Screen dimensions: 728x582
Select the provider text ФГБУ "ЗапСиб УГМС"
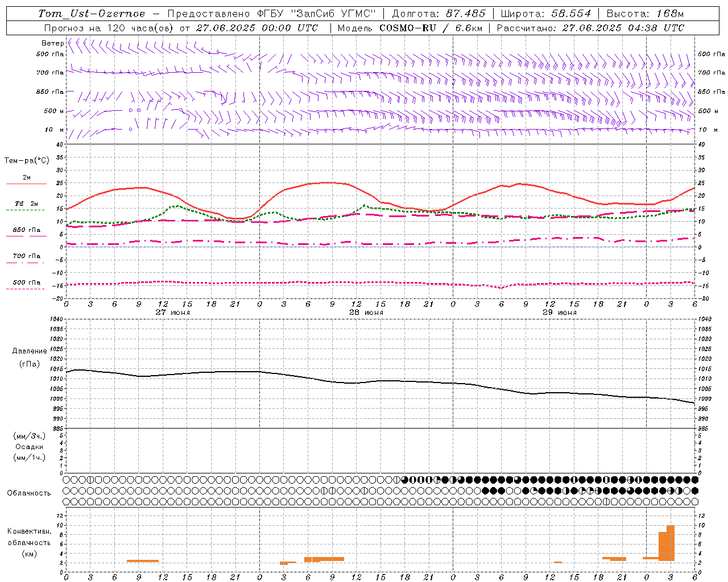(318, 14)
